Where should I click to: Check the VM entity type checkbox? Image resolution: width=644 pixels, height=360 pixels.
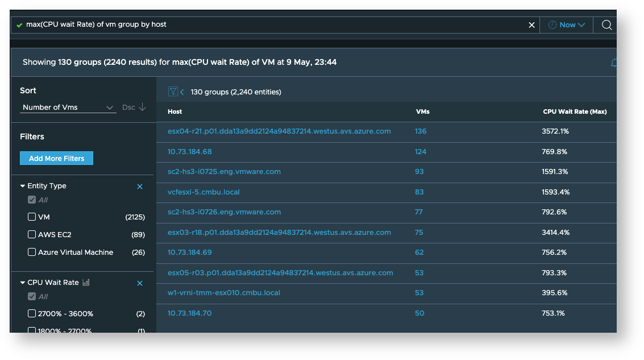pos(32,217)
